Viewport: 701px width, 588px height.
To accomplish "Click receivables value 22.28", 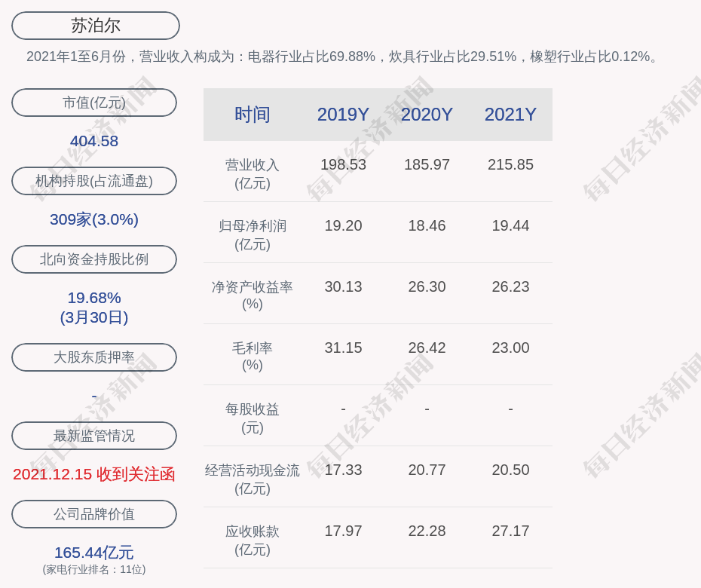I will [x=427, y=531].
